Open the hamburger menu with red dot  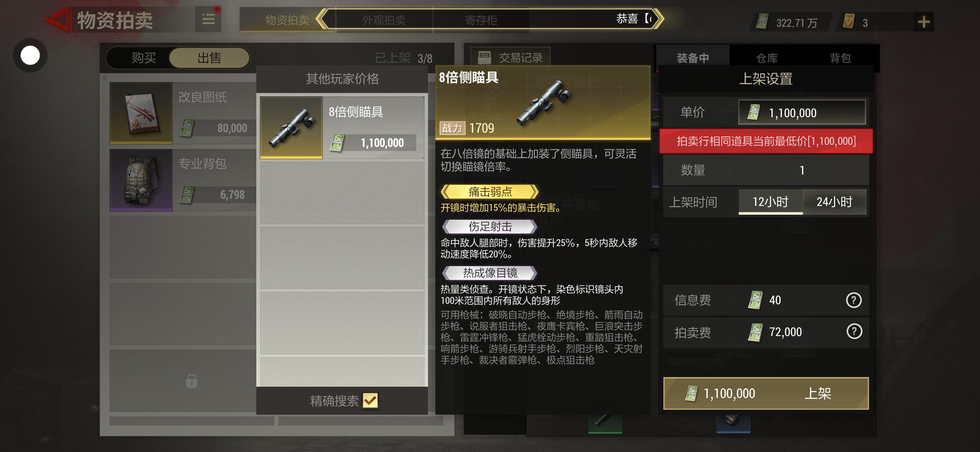tap(209, 19)
